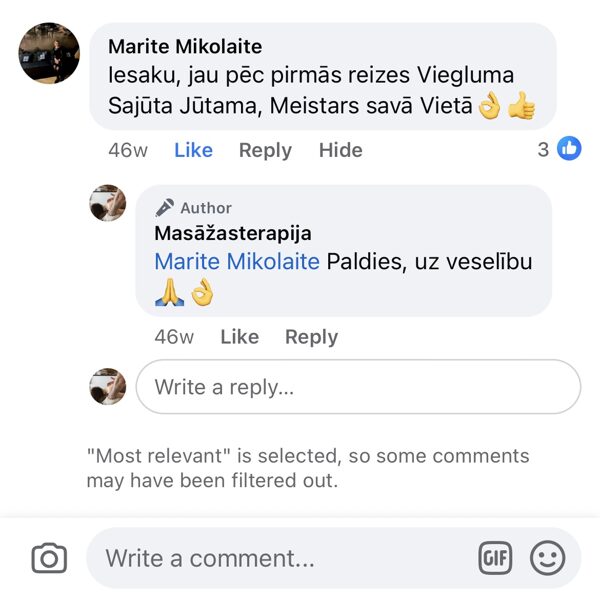Tap the Author microphone badge icon
This screenshot has width=600, height=600.
coord(165,208)
